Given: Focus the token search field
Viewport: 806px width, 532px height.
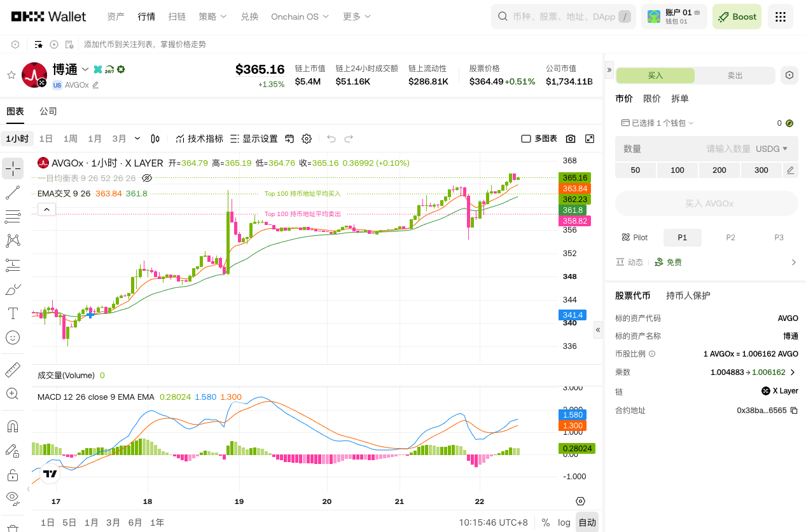Looking at the screenshot, I should (x=564, y=17).
